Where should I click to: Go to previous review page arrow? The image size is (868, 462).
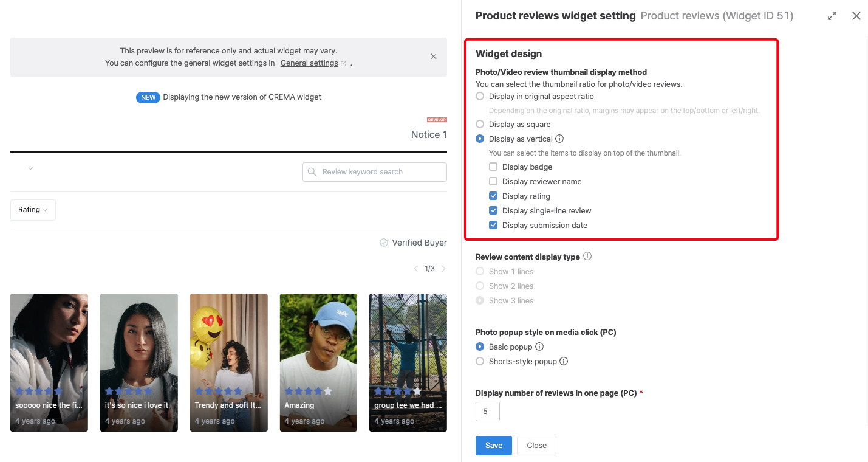pos(415,269)
